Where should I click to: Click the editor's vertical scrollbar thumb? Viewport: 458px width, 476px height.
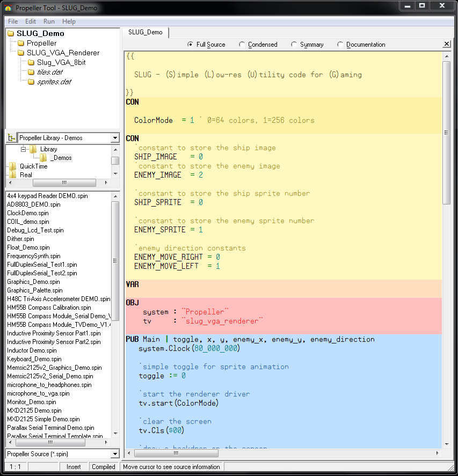(446, 132)
